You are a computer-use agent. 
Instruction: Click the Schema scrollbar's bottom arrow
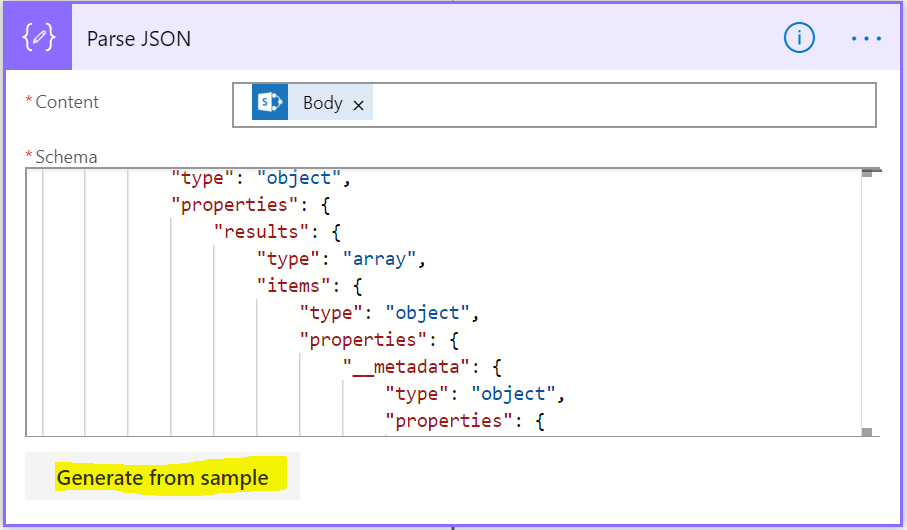pos(867,431)
